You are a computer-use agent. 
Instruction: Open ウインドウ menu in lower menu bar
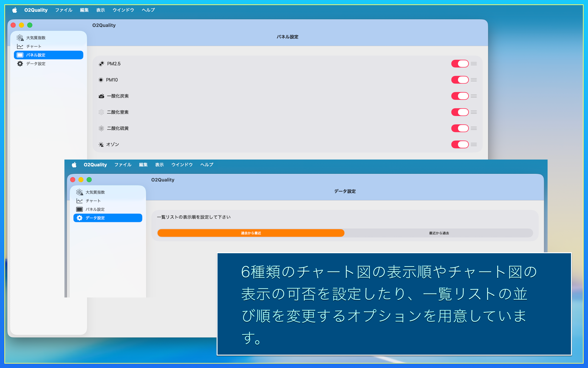182,165
